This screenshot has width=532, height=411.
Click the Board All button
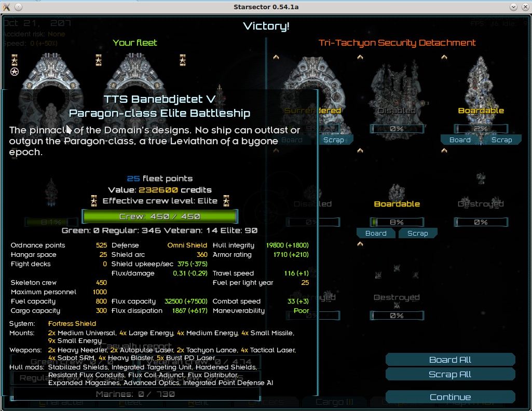450,360
